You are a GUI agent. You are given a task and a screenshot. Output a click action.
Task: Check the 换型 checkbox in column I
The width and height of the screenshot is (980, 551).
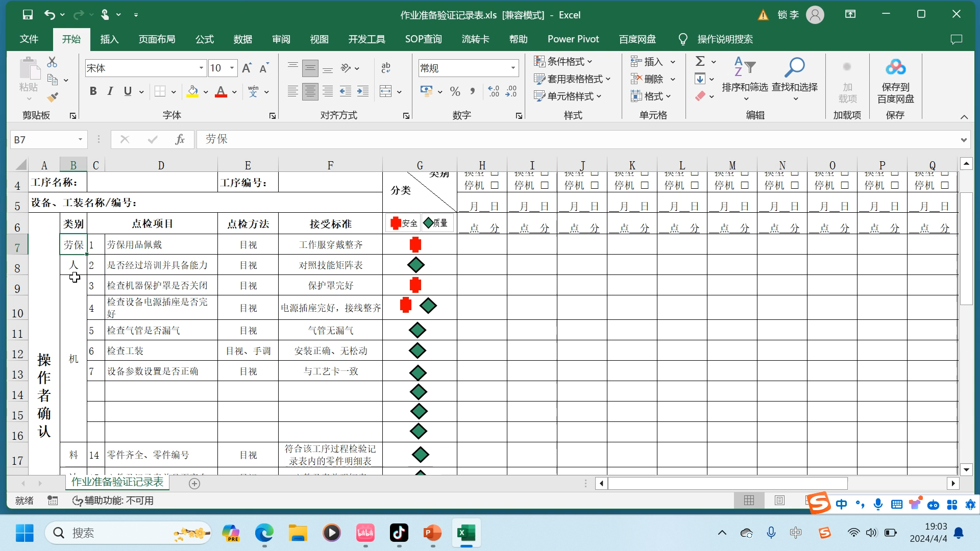pos(545,173)
